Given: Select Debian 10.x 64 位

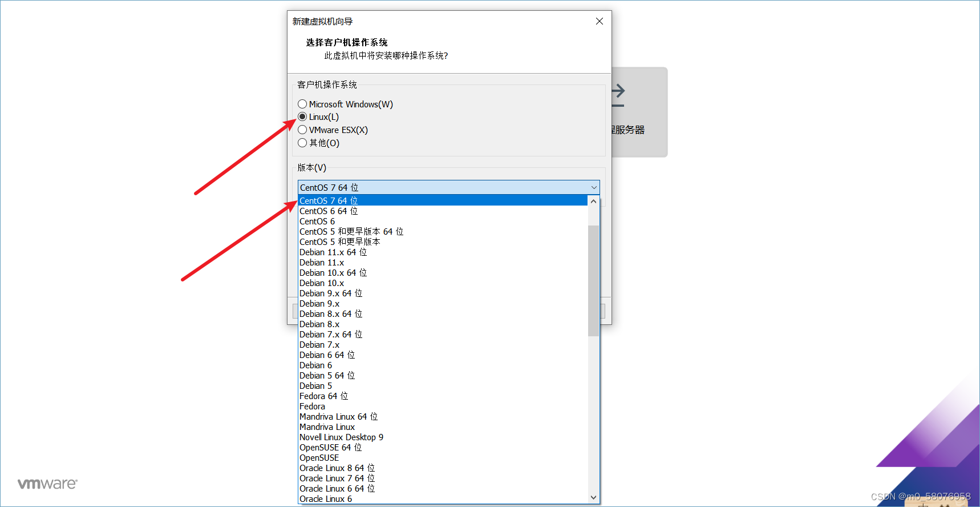Looking at the screenshot, I should coord(443,272).
